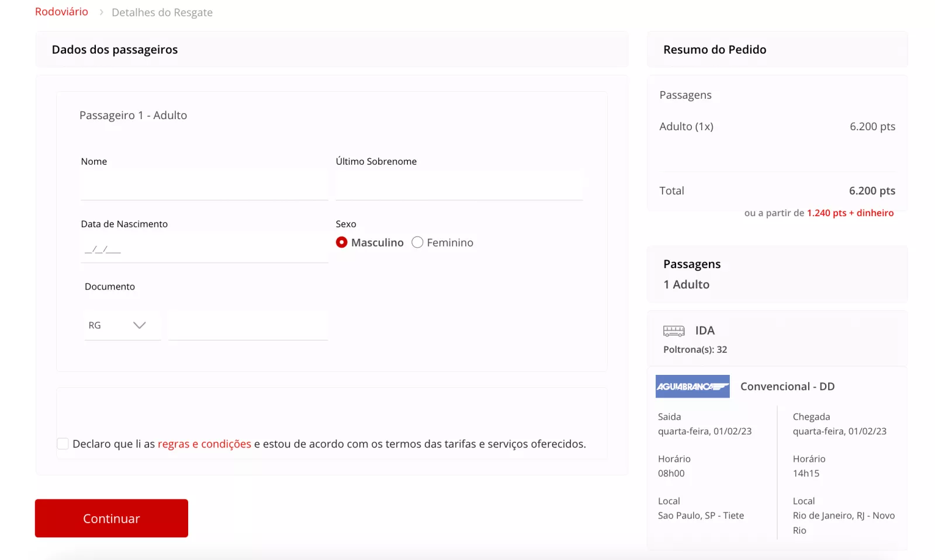The height and width of the screenshot is (560, 935).
Task: Click the Continuar button
Action: [x=112, y=518]
